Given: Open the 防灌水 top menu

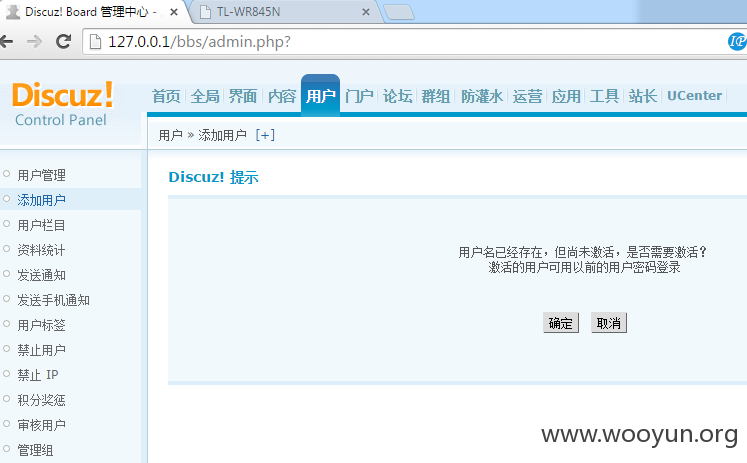Looking at the screenshot, I should tap(482, 96).
